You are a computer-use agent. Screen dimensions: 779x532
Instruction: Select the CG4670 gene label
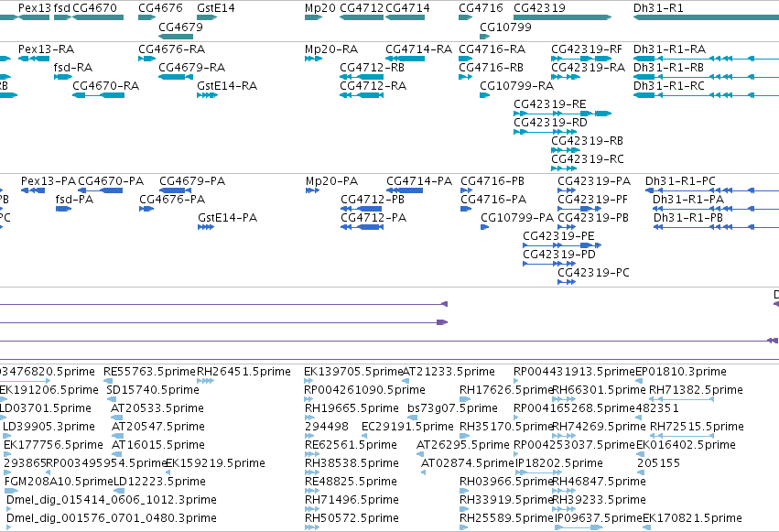(95, 8)
